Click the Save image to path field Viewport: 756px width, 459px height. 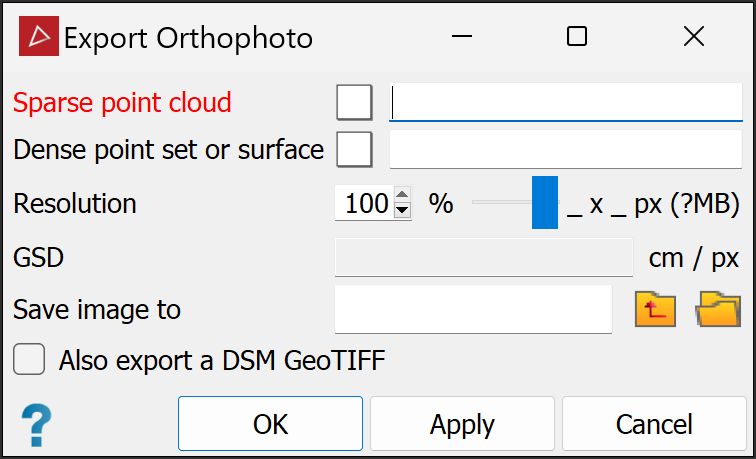coord(473,309)
